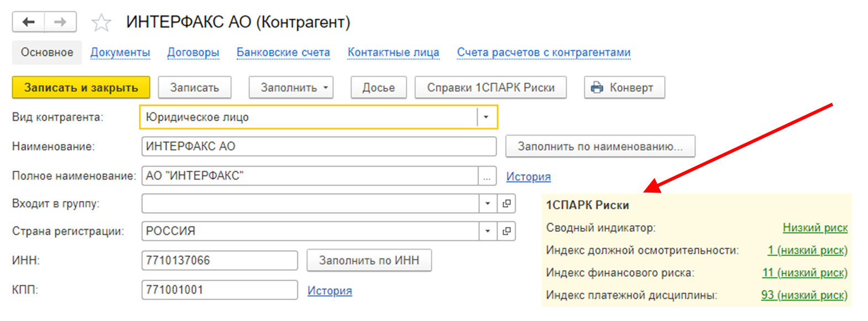Viewport: 868px width, 321px height.
Task: Click the back navigation arrow
Action: 29,22
